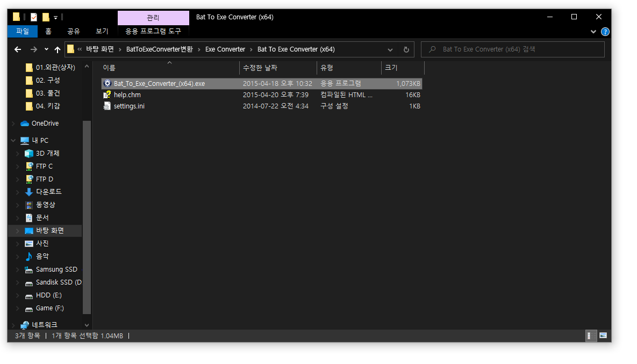637x364 pixels.
Task: Click the properties checkmark quick access icon
Action: click(x=34, y=17)
